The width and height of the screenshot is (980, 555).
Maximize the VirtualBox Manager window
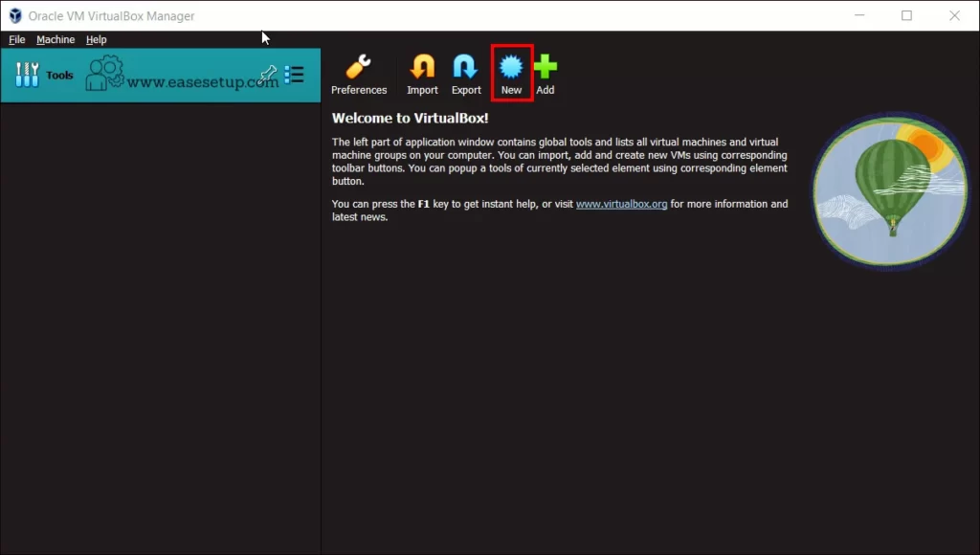pyautogui.click(x=907, y=15)
